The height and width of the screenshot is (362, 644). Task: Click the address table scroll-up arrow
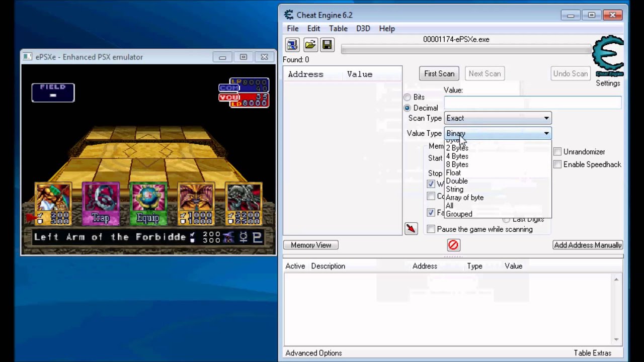(x=616, y=280)
